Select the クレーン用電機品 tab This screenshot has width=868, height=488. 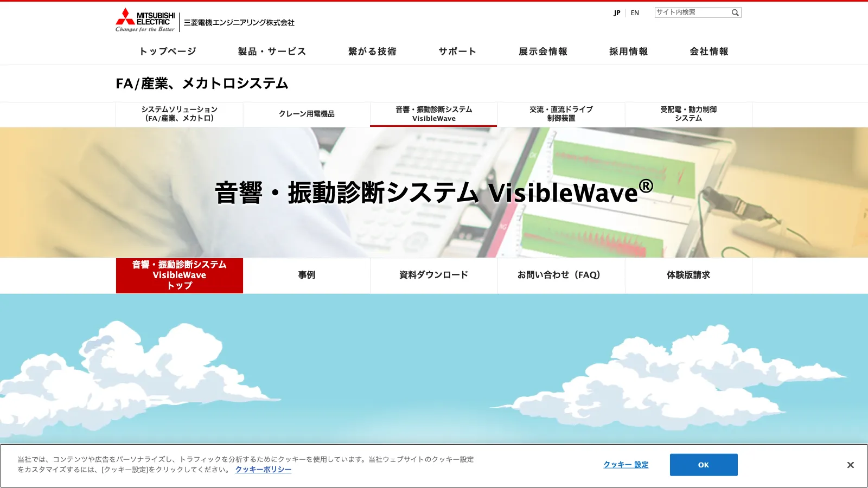[307, 114]
